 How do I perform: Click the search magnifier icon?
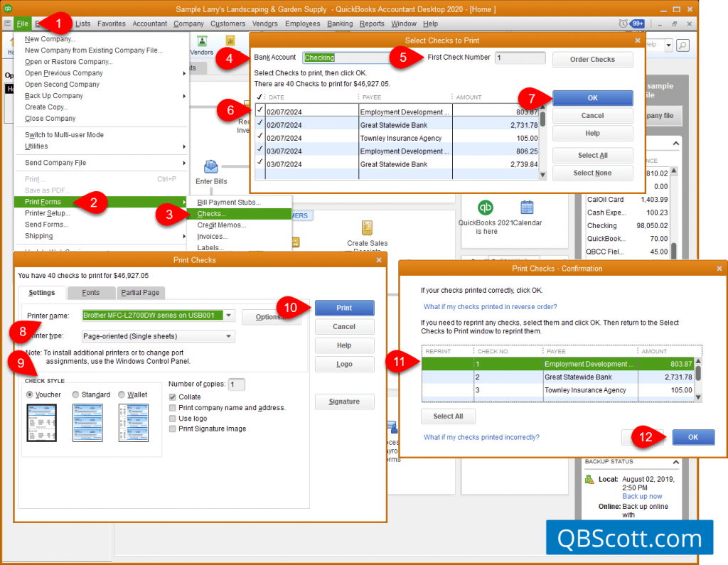[682, 45]
